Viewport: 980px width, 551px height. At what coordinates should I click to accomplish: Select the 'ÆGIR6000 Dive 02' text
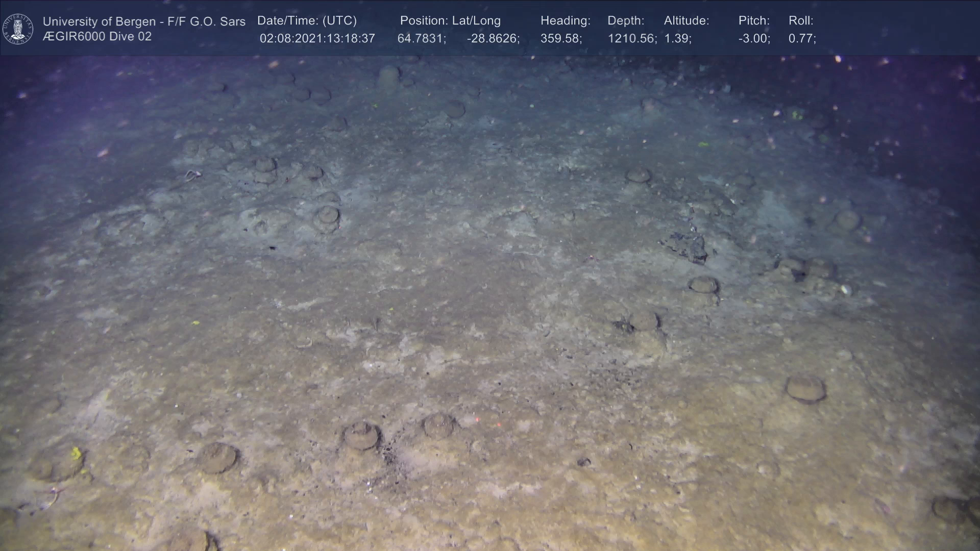97,37
